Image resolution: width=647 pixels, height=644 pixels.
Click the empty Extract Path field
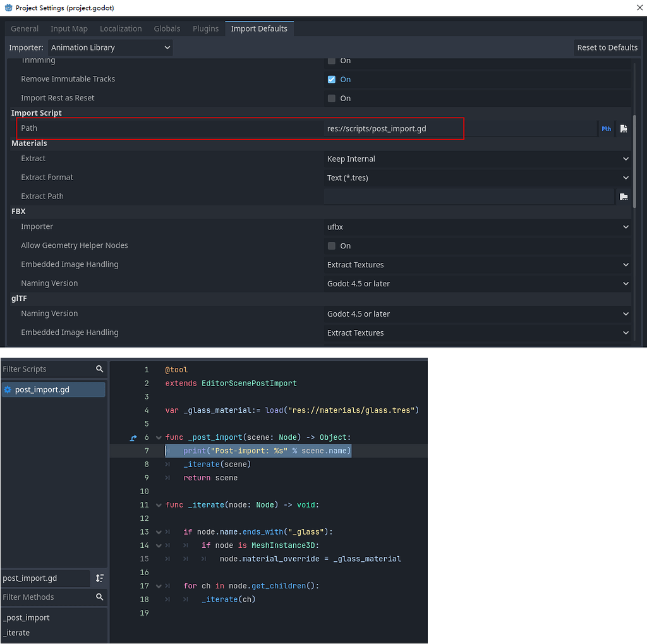[x=469, y=197]
